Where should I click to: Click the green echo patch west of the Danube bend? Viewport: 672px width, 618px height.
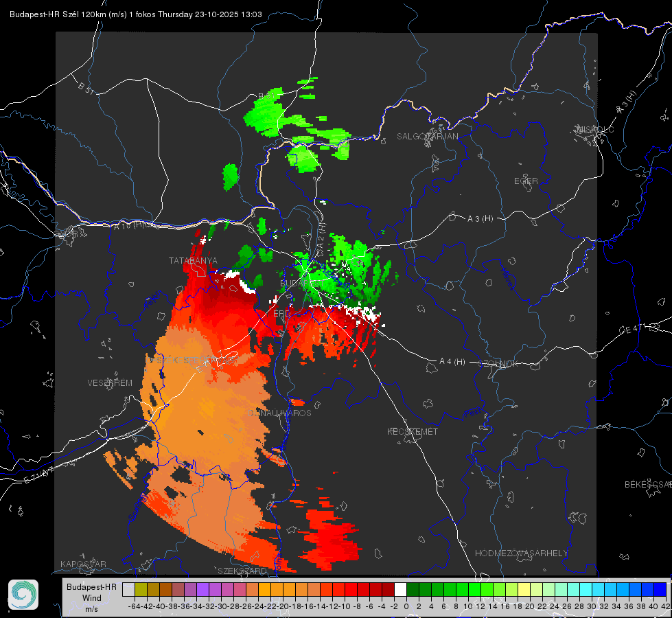[x=230, y=176]
